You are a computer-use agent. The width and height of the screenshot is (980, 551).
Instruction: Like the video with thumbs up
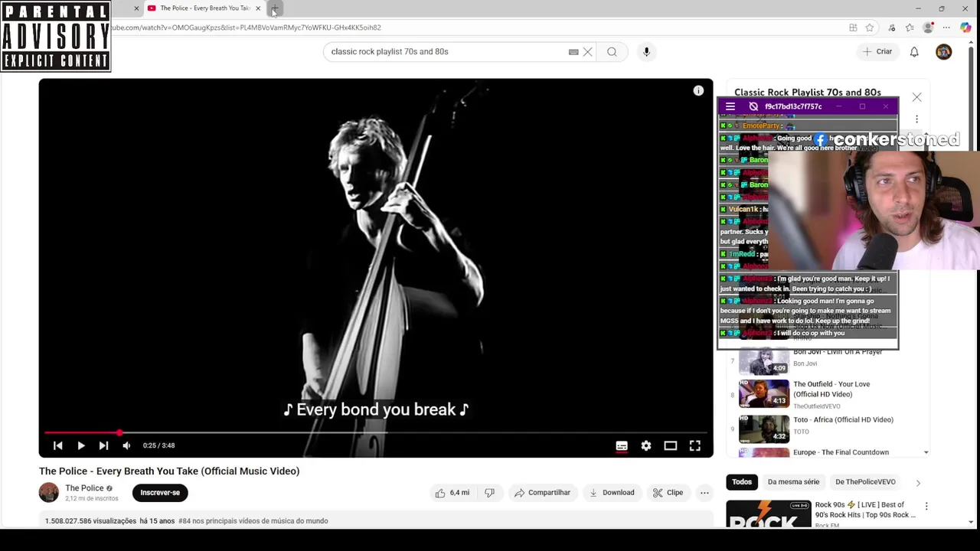(452, 493)
